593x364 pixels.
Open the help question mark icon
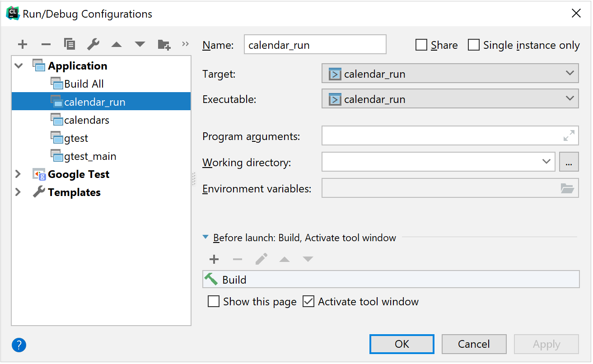tap(19, 345)
